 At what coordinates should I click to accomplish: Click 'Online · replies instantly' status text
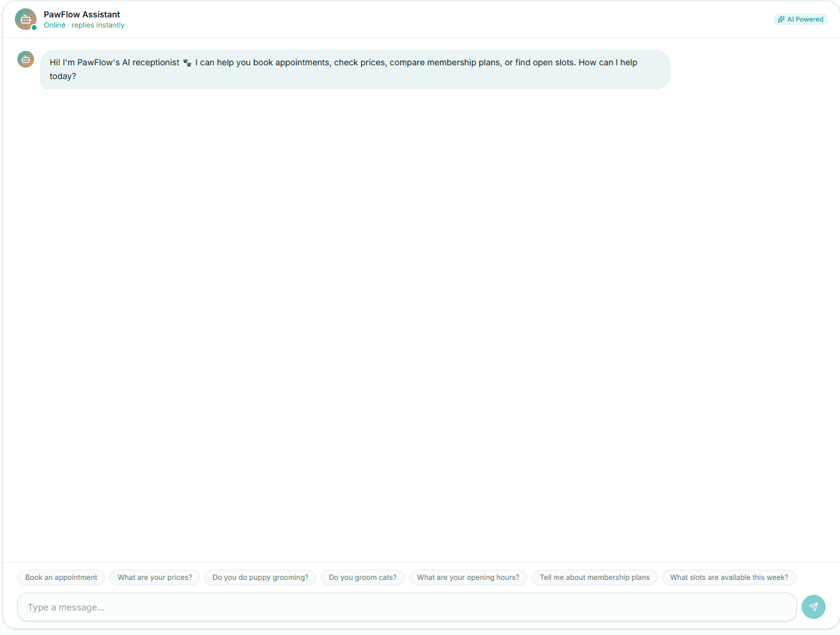click(84, 25)
